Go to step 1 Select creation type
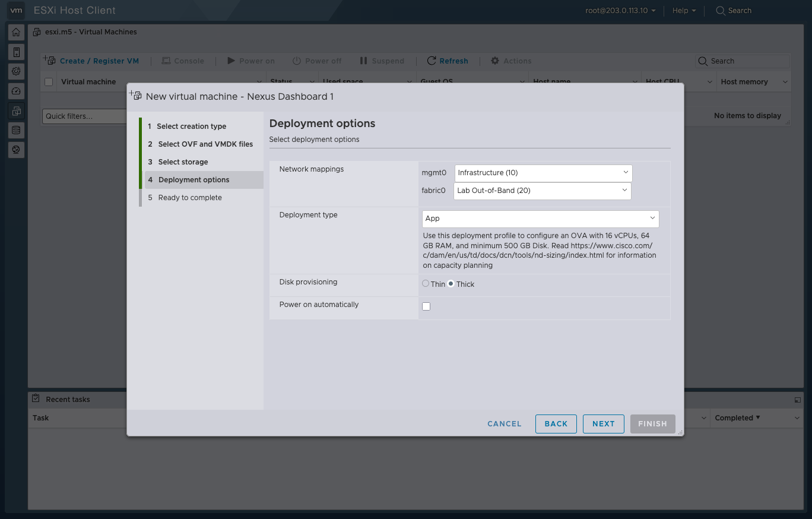812x519 pixels. (202, 126)
